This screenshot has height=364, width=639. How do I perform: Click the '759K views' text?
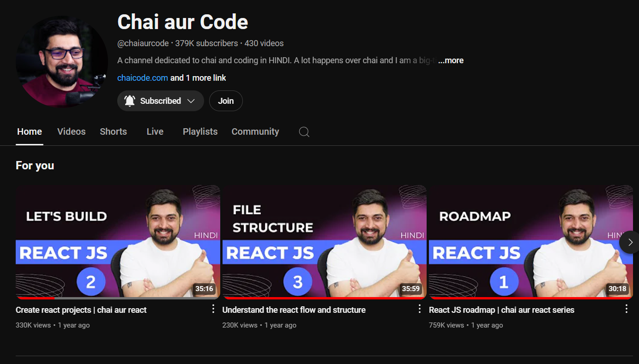coord(446,325)
